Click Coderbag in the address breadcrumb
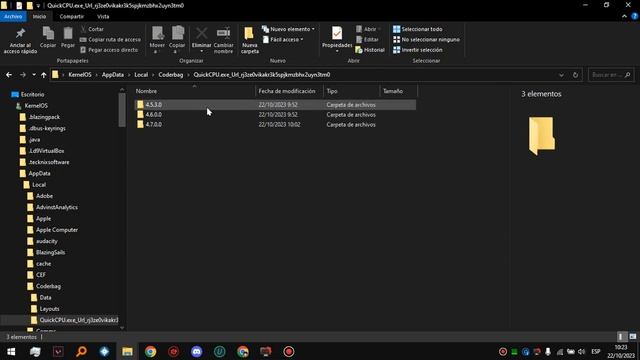 click(171, 75)
